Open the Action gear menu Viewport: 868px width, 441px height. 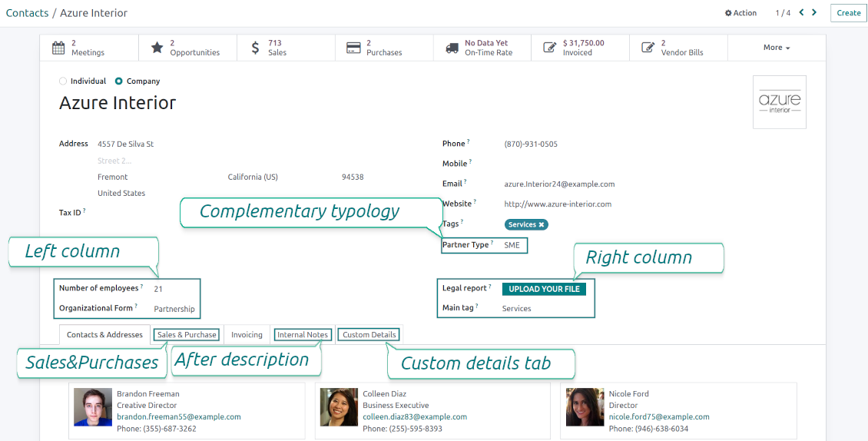[740, 13]
